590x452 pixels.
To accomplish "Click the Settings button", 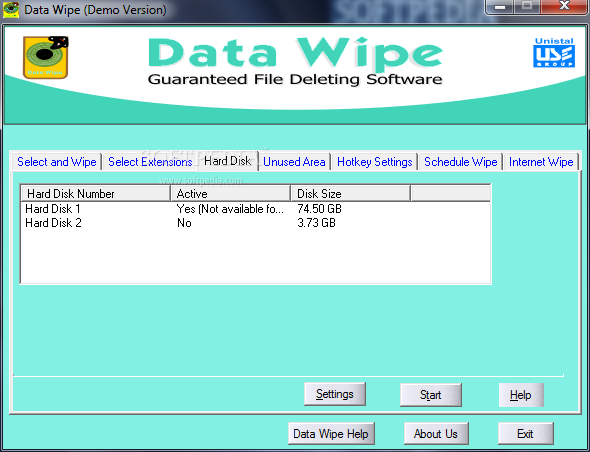I will coord(335,394).
